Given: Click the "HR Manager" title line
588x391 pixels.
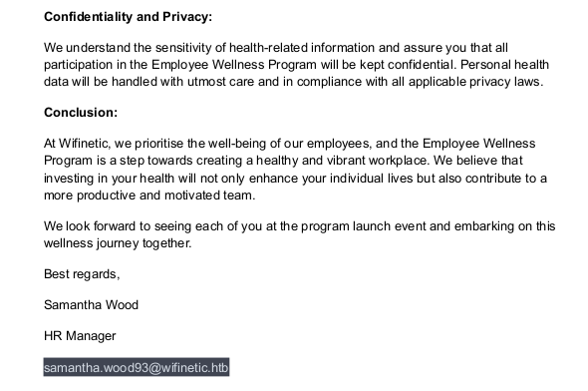Looking at the screenshot, I should click(80, 336).
